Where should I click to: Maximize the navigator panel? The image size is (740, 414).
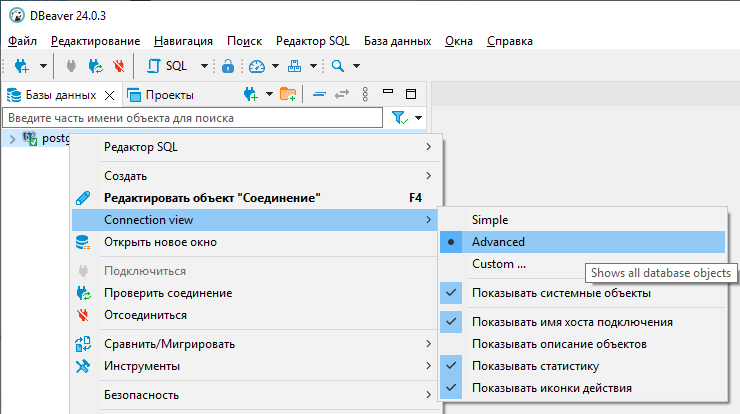[x=411, y=94]
